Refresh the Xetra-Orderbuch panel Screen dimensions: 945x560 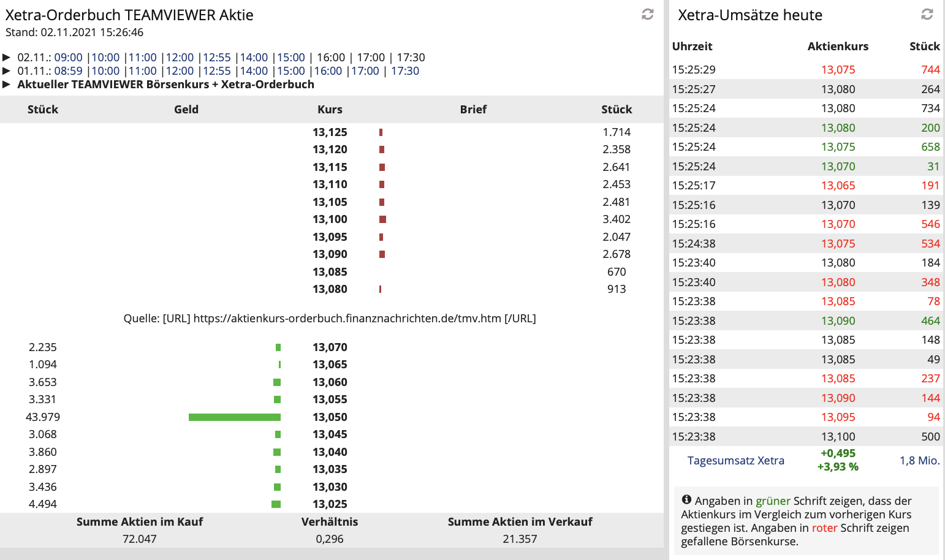(x=647, y=15)
